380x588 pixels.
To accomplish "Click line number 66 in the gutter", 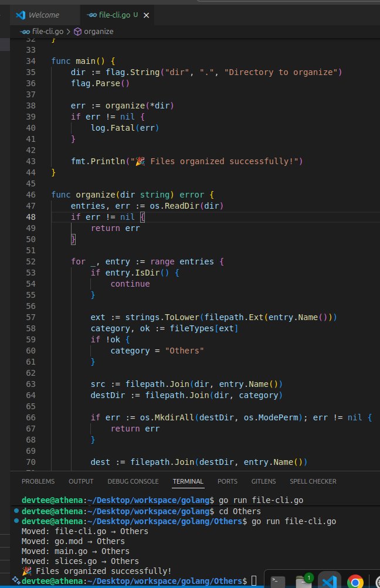I will click(30, 417).
